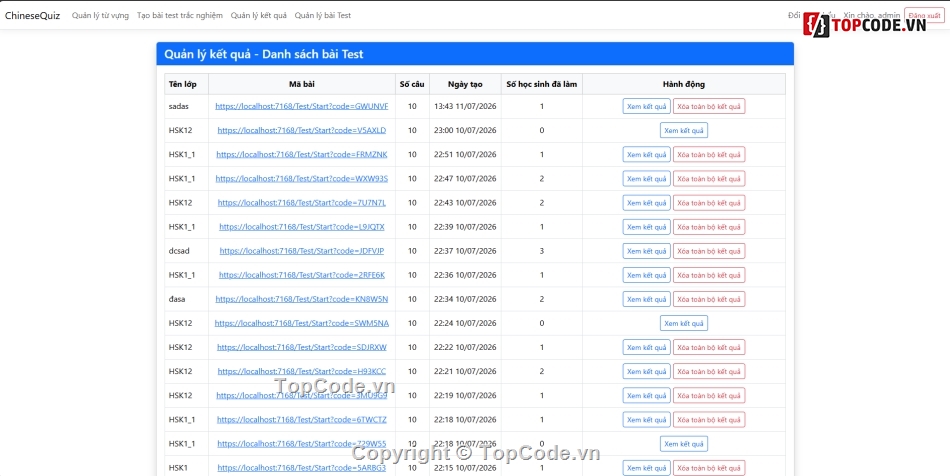View results for HSK1_1 test at 22:36
The image size is (950, 476).
[x=646, y=275]
